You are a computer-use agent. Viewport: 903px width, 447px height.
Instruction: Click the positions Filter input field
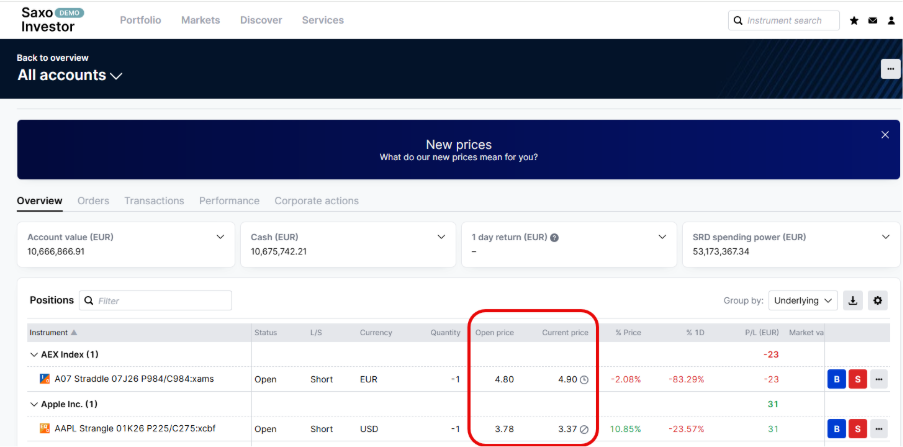coord(162,300)
